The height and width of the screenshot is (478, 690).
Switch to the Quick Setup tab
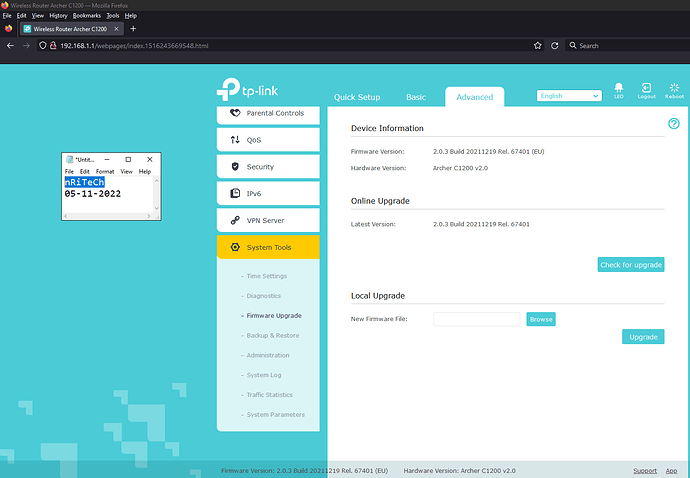(x=357, y=97)
